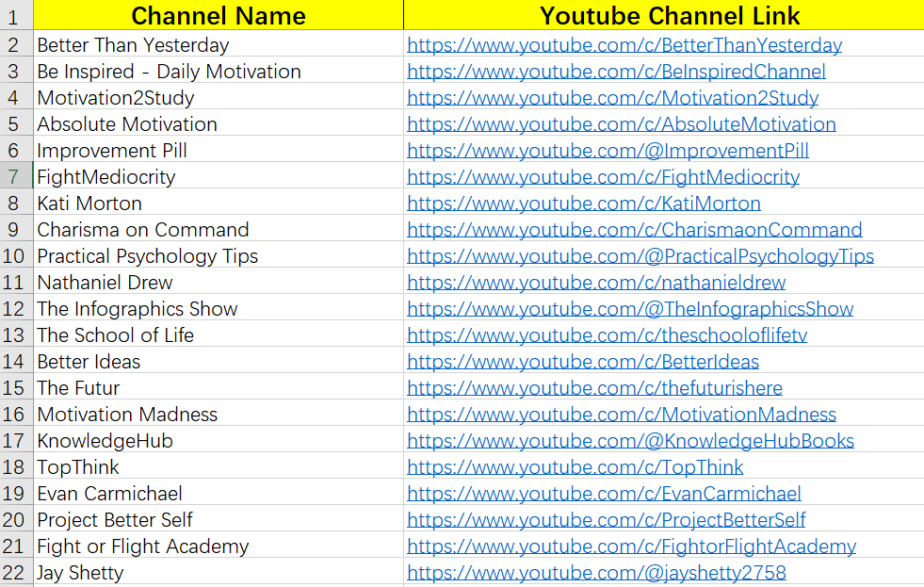The height and width of the screenshot is (587, 924).
Task: Select the Nathaniel Drew name cell
Action: pos(219,281)
